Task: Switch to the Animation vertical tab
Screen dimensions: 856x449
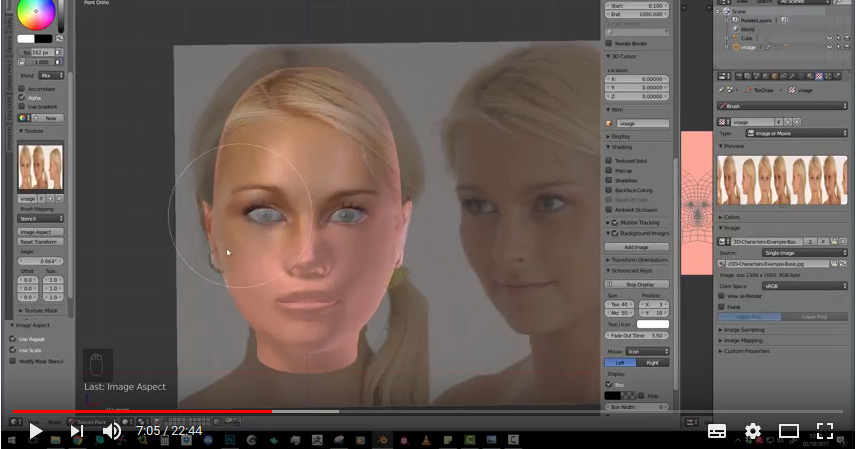Action: coord(9,138)
